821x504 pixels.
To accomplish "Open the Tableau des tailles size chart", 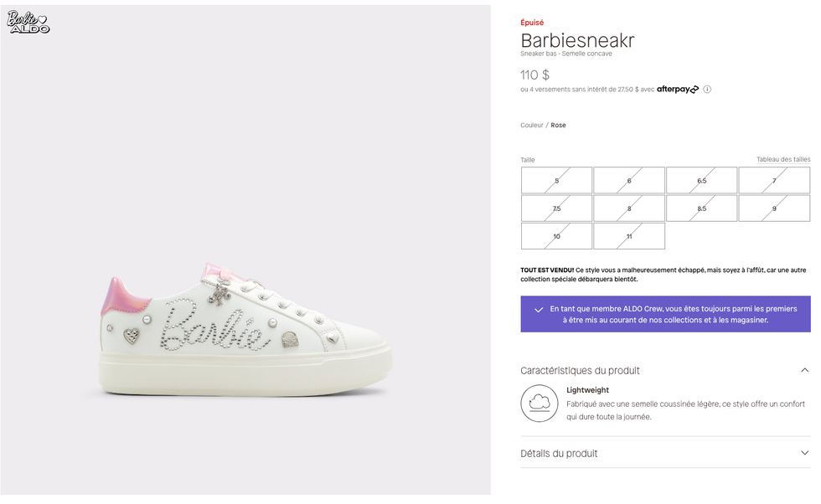I will (782, 159).
